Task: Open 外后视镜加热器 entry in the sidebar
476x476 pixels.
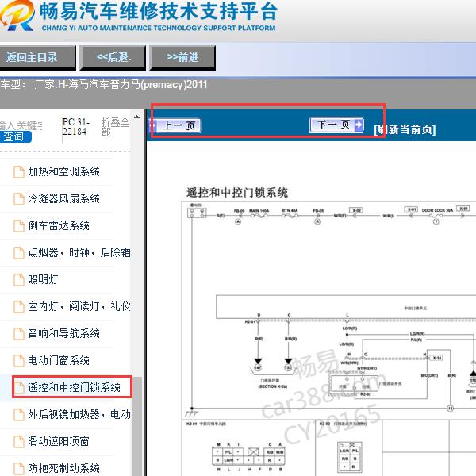Action: [x=79, y=414]
